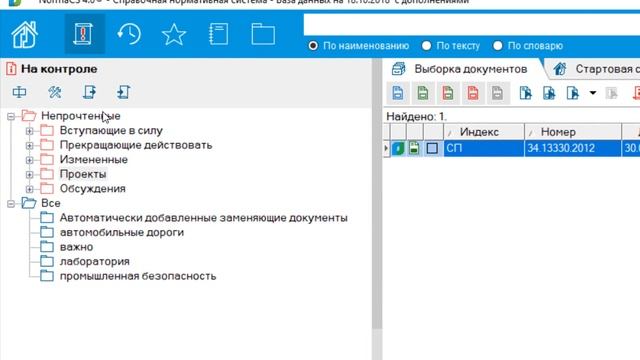Click the export document icon in На контроле panel
The height and width of the screenshot is (360, 640).
[x=89, y=92]
